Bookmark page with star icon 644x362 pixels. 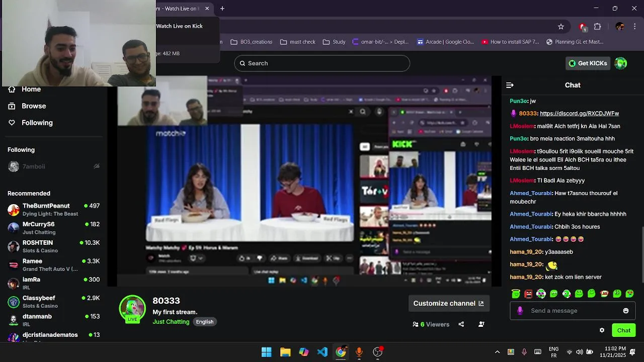561,26
